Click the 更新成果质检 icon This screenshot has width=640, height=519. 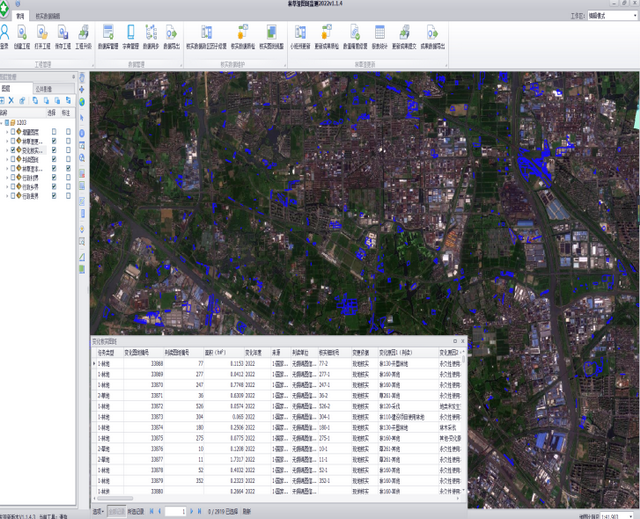coord(327,32)
